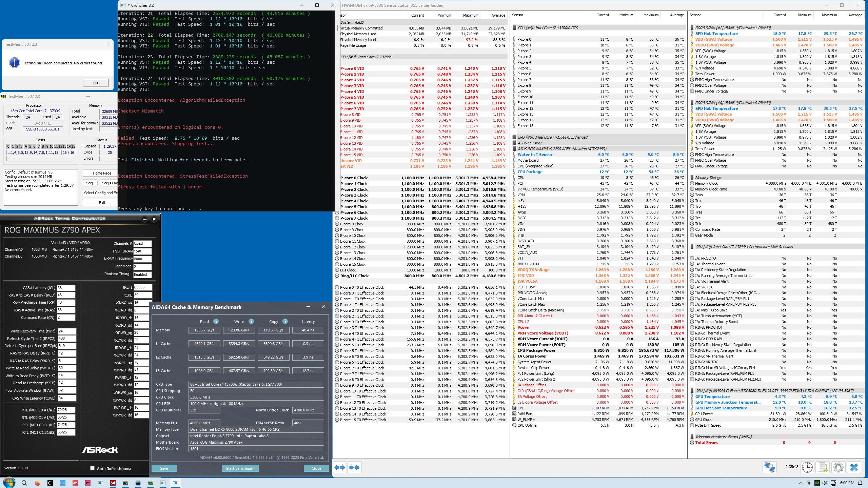Toggle Auto Refresh checkbox in Timing Configurator
Screen dimensions: 868x488
[x=92, y=468]
